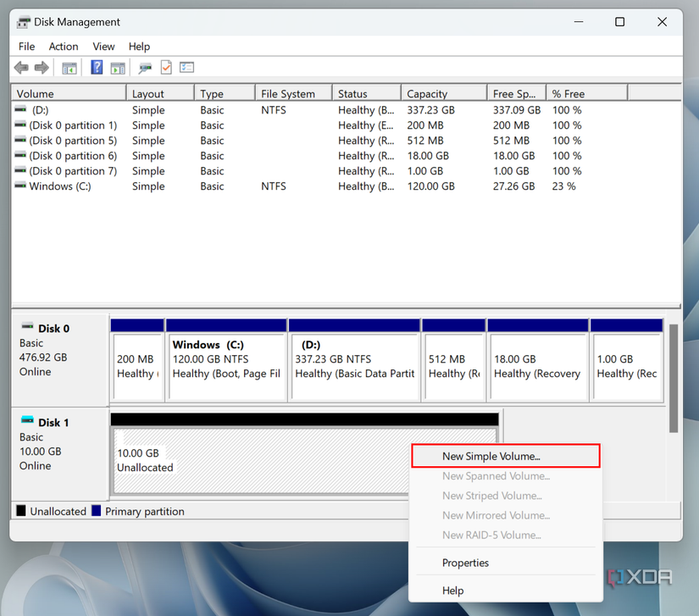
Task: Open the File menu
Action: pyautogui.click(x=27, y=47)
